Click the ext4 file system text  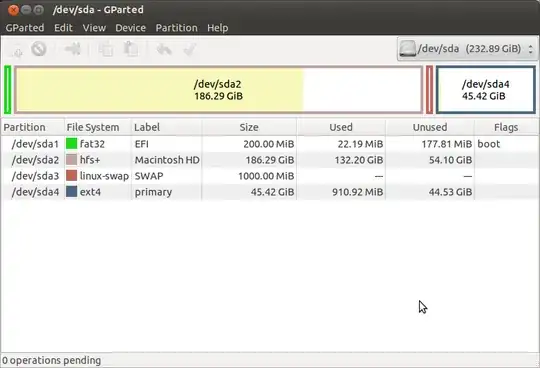click(90, 192)
